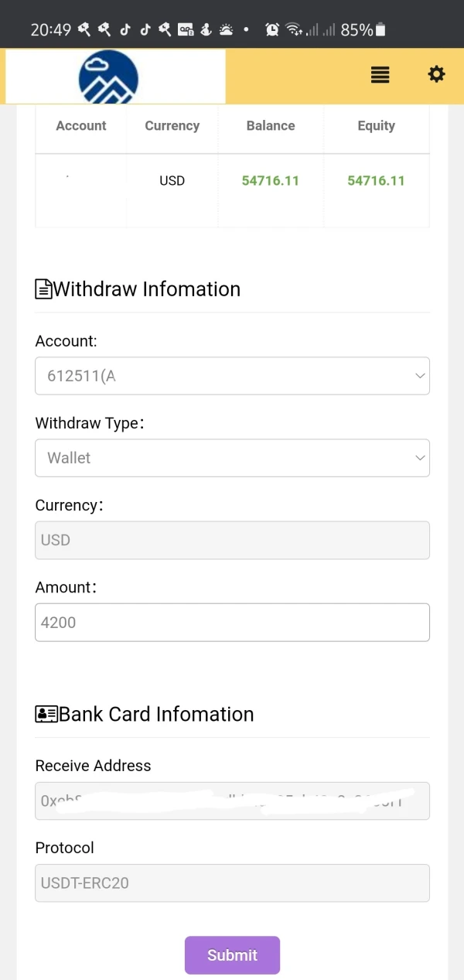This screenshot has width=464, height=980.
Task: Tap the alarm clock status icon
Action: pos(272,29)
